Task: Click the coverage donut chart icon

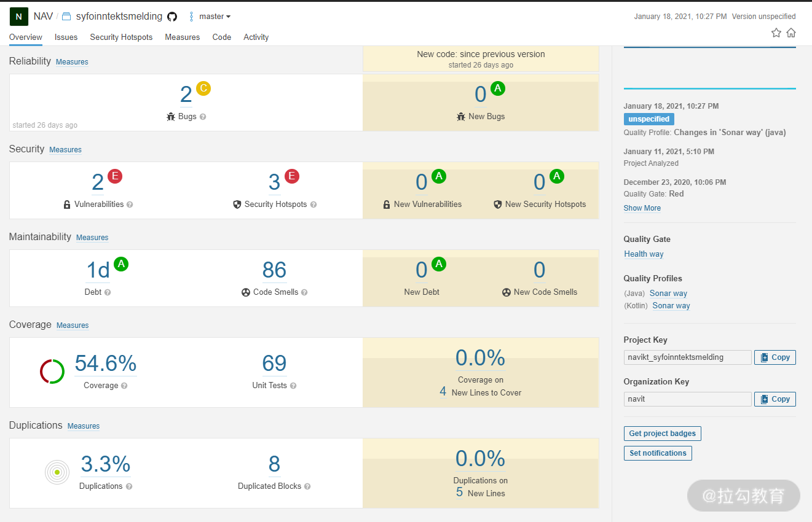Action: [52, 372]
